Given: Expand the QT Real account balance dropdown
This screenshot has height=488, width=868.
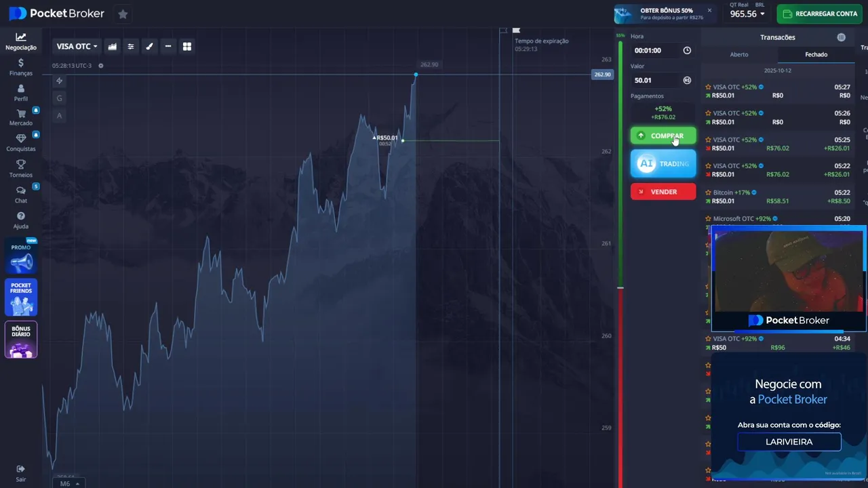Looking at the screenshot, I should [x=747, y=14].
